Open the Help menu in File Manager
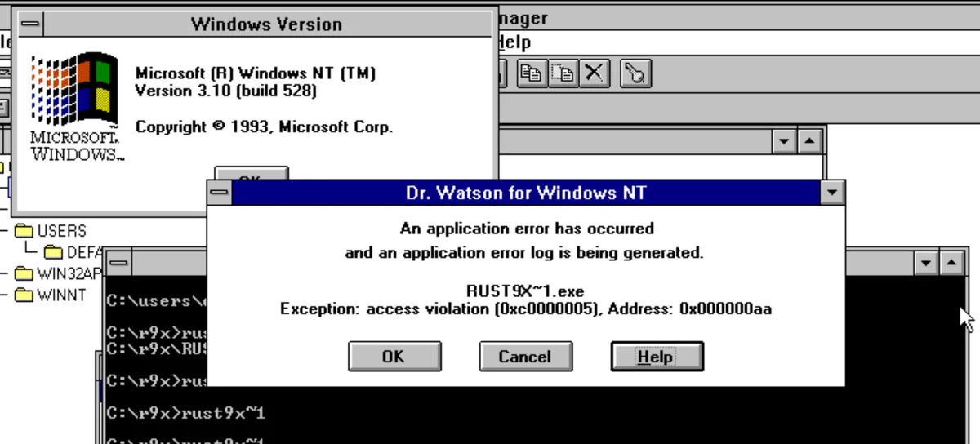980x444 pixels. click(514, 42)
